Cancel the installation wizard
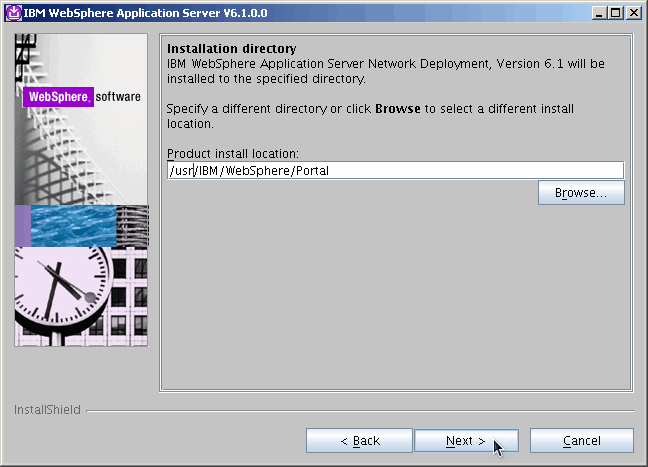The height and width of the screenshot is (467, 648). click(581, 441)
